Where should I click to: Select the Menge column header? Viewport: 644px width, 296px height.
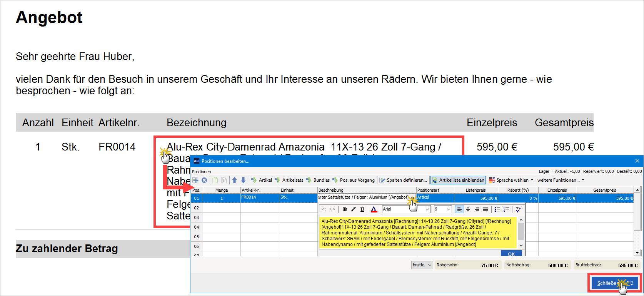pyautogui.click(x=222, y=190)
